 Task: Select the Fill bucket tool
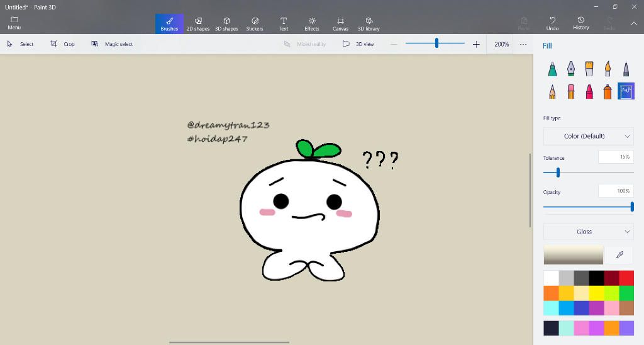626,91
